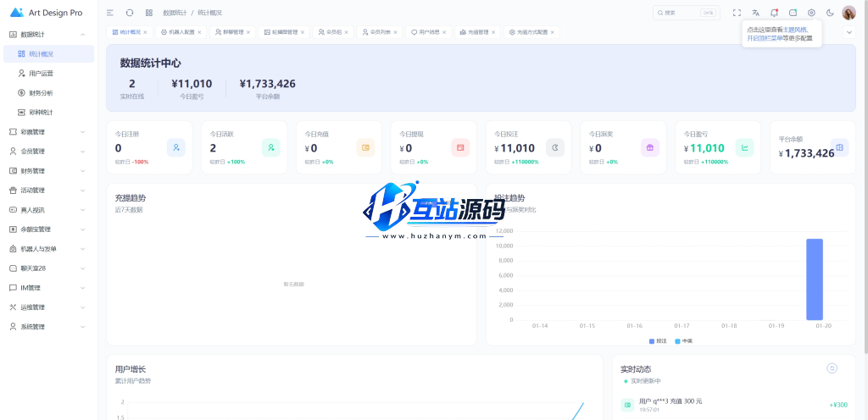
Task: Collapse the 数据统计 menu group
Action: 48,34
